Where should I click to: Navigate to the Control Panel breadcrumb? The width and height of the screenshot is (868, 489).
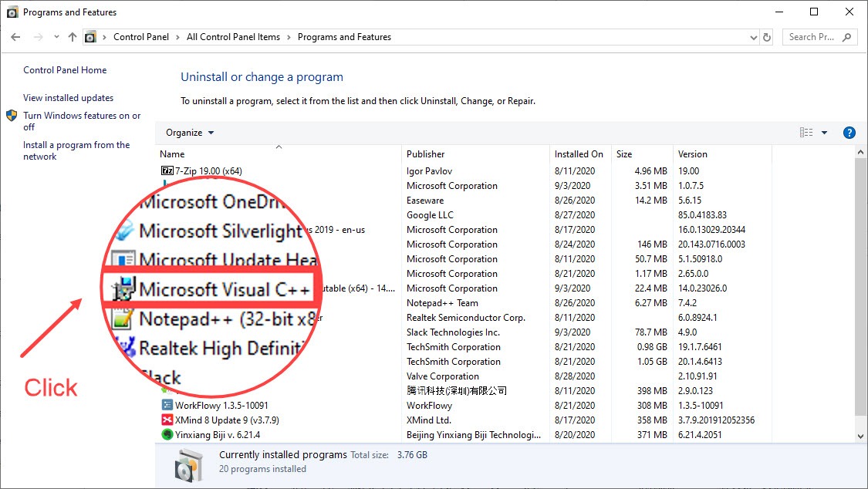point(141,37)
